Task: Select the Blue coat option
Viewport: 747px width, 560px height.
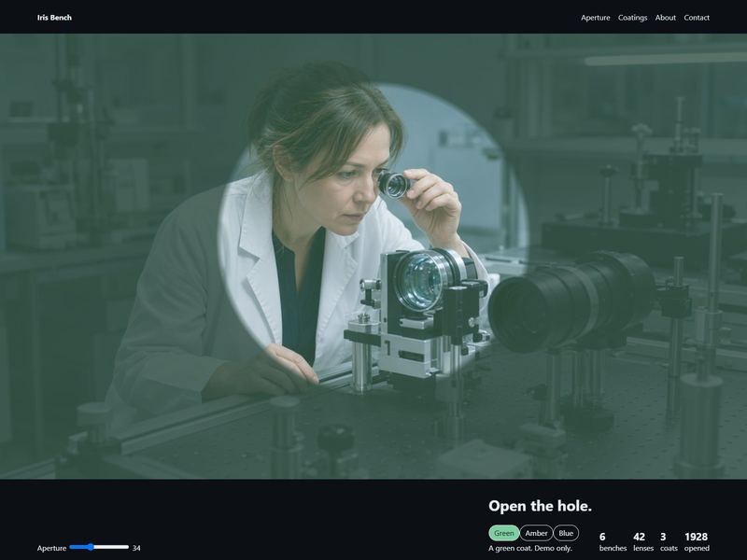Action: [x=566, y=533]
